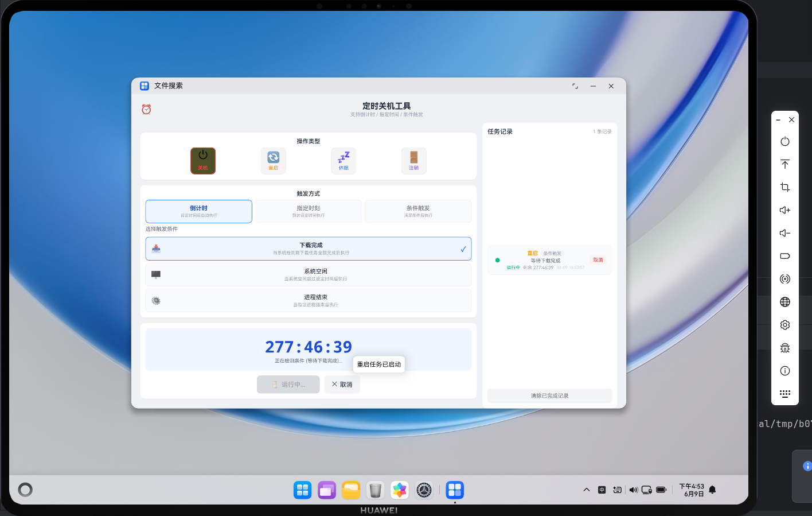Select the 下载完成 trigger condition

[309, 249]
